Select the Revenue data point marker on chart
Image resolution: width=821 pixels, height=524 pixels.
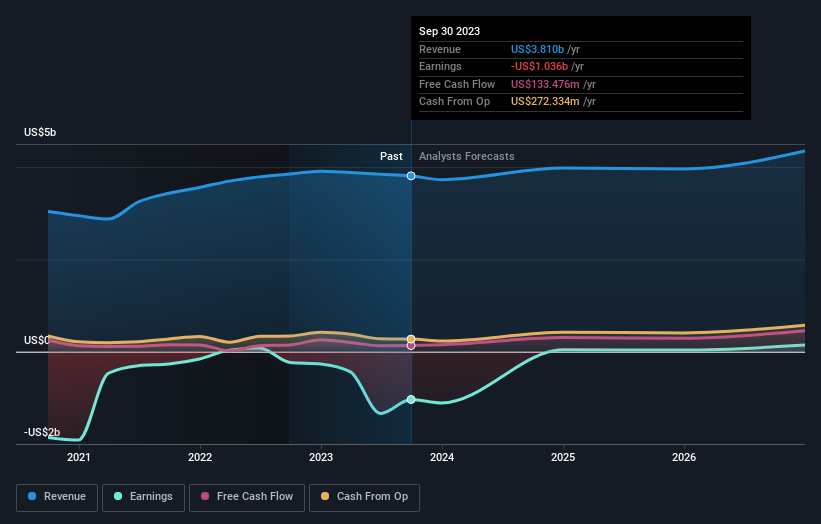click(x=411, y=176)
